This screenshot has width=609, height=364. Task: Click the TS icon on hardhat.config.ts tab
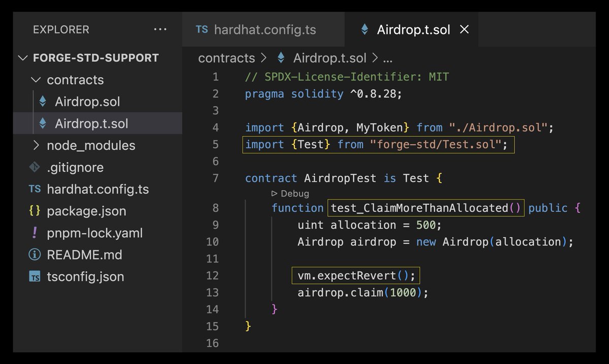tap(202, 29)
